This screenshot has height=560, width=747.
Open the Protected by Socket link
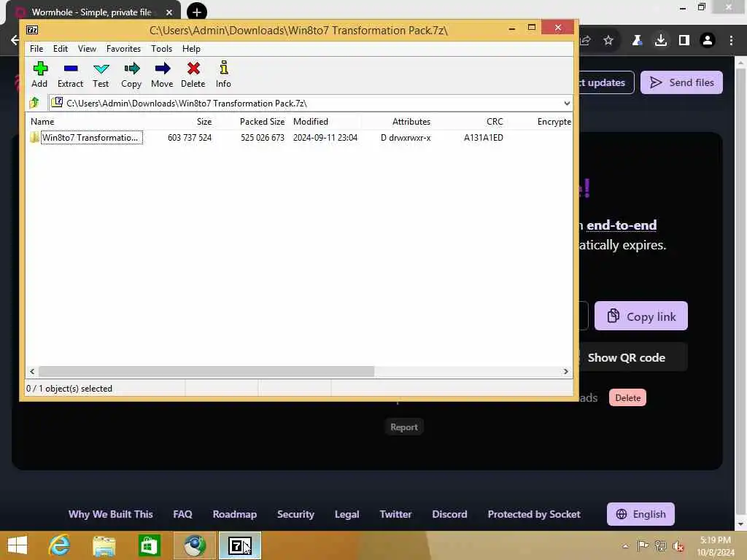pyautogui.click(x=533, y=514)
